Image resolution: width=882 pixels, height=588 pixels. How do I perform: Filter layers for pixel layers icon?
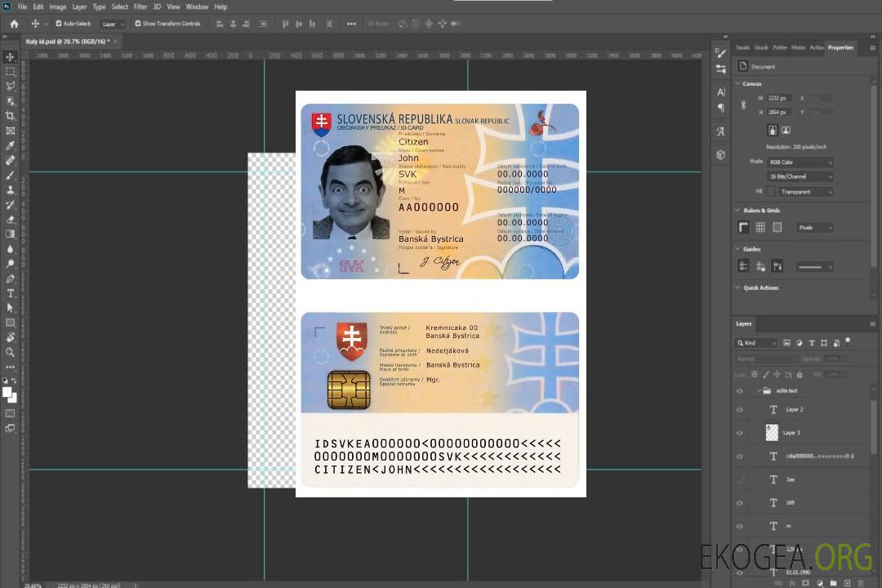787,343
